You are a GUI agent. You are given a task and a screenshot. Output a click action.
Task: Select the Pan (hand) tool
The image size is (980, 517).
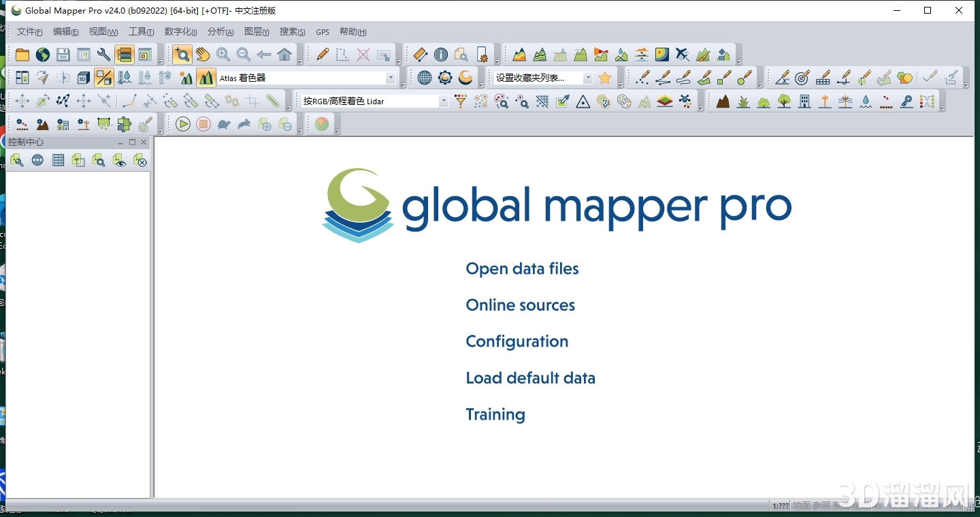(x=203, y=54)
